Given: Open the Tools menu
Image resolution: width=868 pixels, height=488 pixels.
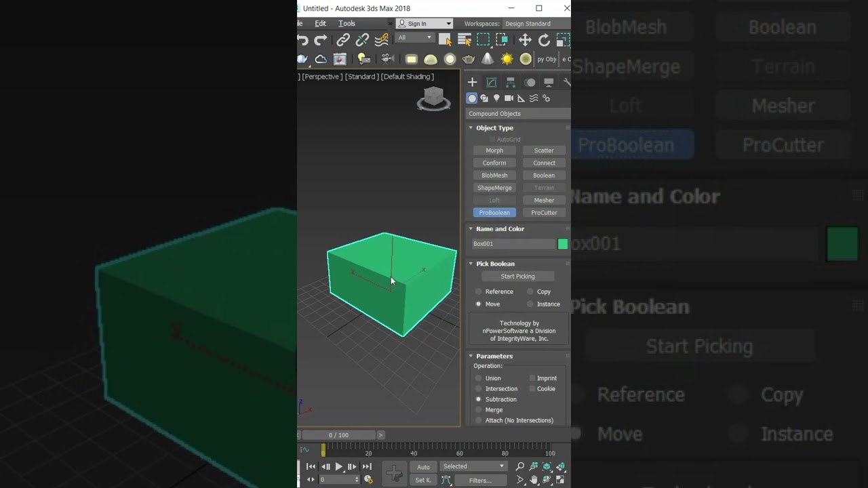Looking at the screenshot, I should 347,24.
